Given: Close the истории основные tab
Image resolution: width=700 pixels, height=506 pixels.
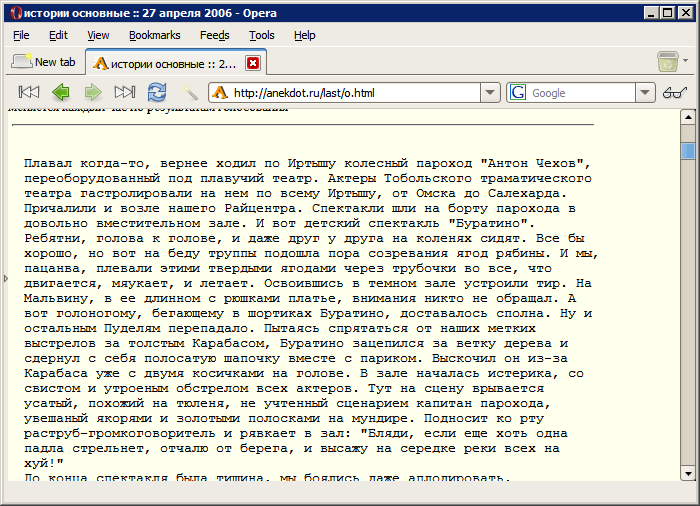Looking at the screenshot, I should 253,63.
